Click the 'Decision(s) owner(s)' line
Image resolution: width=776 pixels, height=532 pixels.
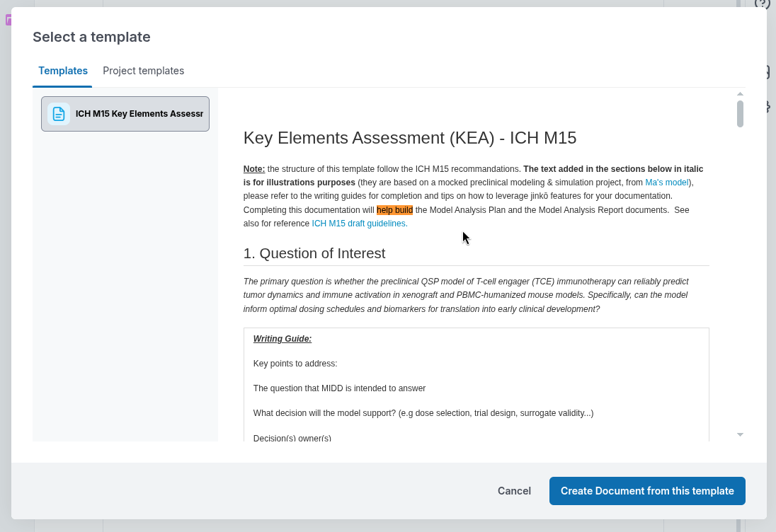tap(292, 438)
